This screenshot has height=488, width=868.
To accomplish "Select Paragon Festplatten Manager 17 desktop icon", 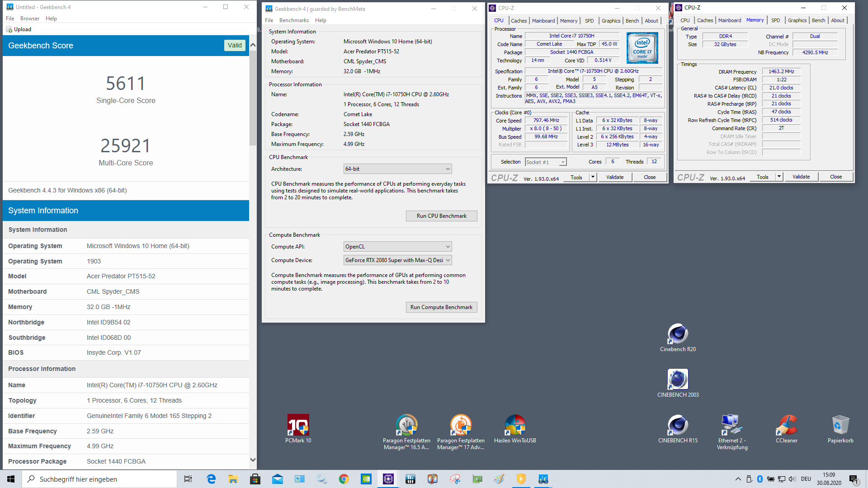I will click(461, 432).
